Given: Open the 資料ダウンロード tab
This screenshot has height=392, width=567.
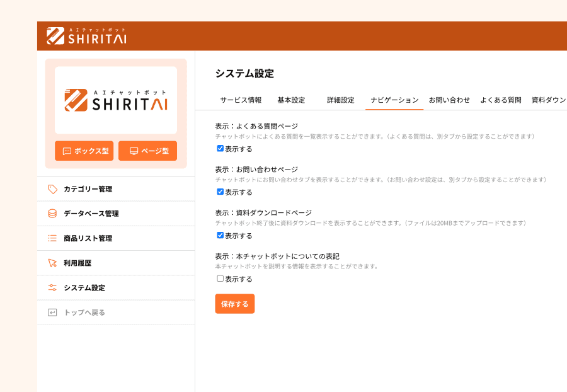Looking at the screenshot, I should tap(549, 100).
